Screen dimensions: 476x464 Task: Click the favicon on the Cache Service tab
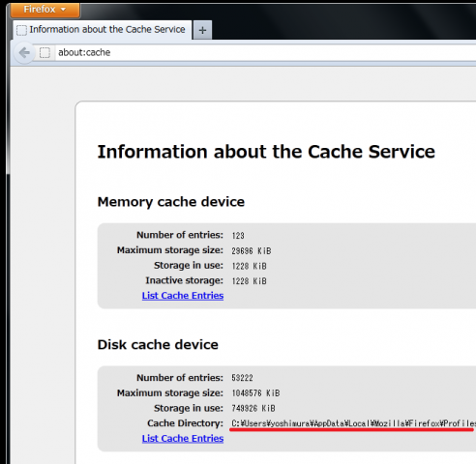point(21,30)
